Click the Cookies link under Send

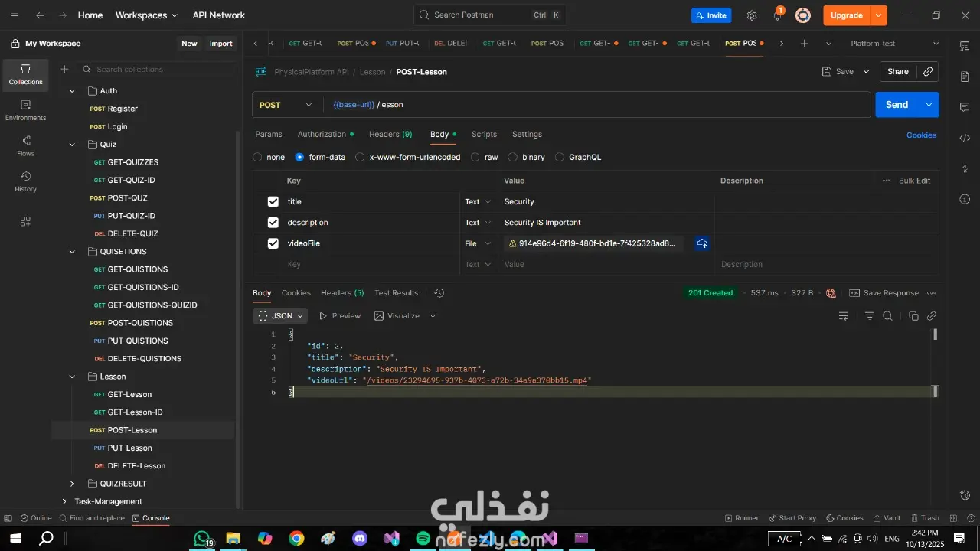coord(921,135)
